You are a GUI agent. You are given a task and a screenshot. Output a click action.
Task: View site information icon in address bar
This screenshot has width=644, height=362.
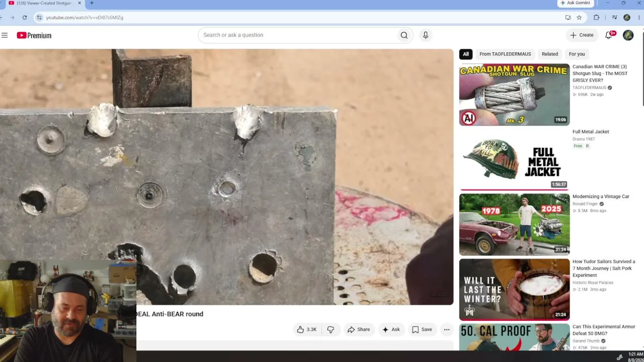click(x=39, y=18)
